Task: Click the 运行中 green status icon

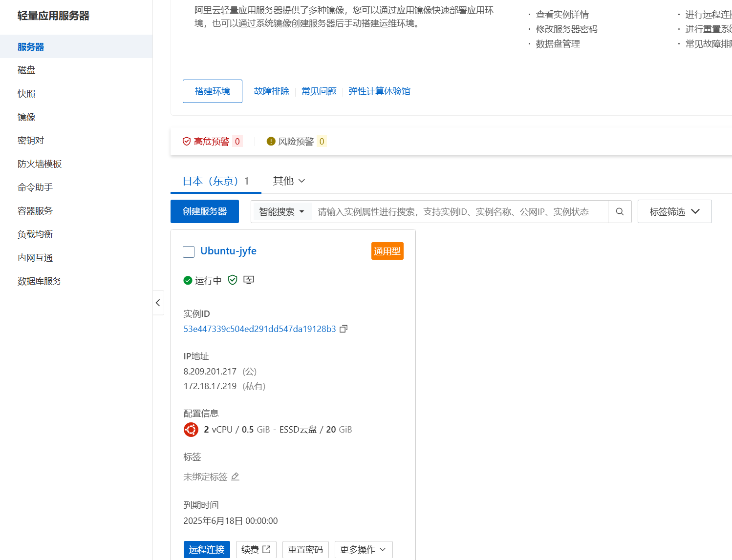Action: pos(188,280)
